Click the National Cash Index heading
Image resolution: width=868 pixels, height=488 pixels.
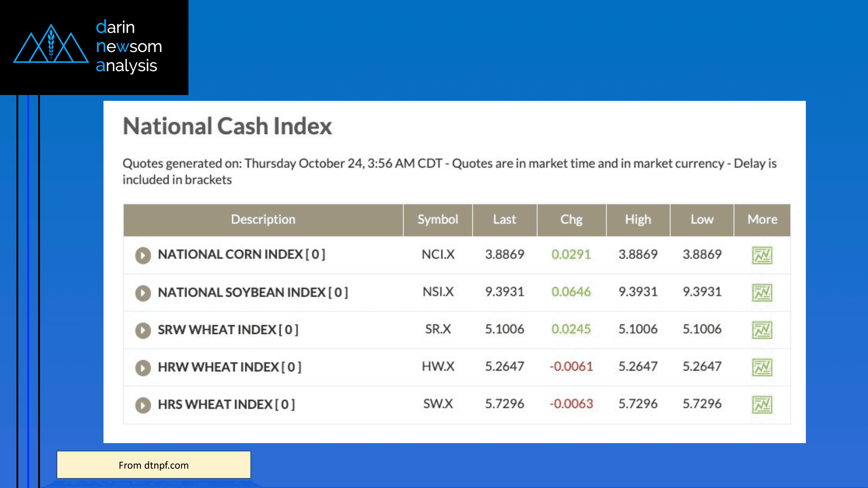(x=227, y=126)
